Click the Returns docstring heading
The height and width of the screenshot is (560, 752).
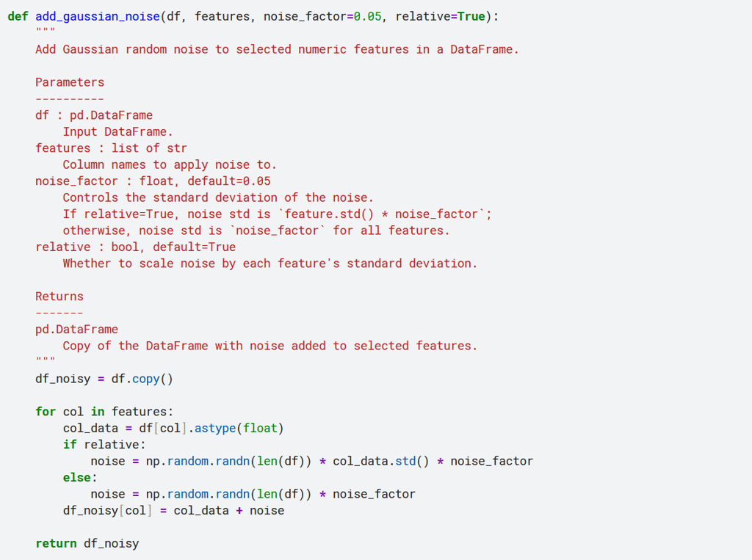point(59,297)
